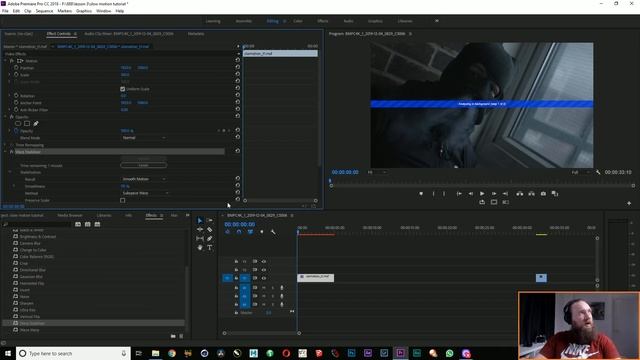Screen dimensions: 640x360
Task: Open the Blend Mode dropdown
Action: point(144,138)
